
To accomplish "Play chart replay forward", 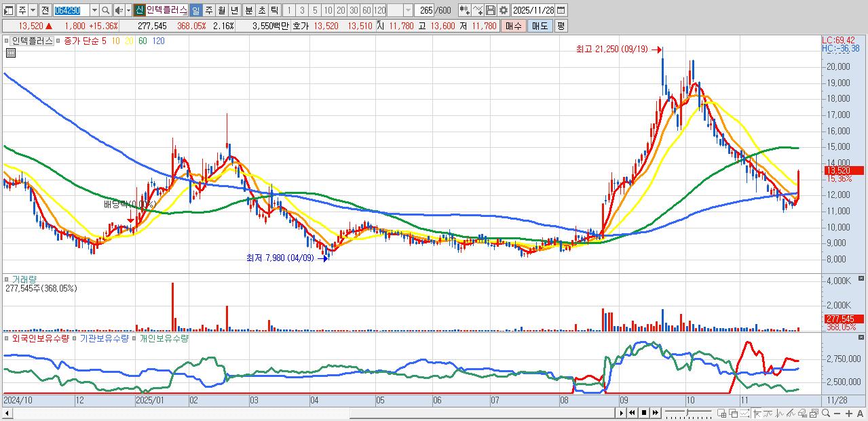I will tap(622, 413).
